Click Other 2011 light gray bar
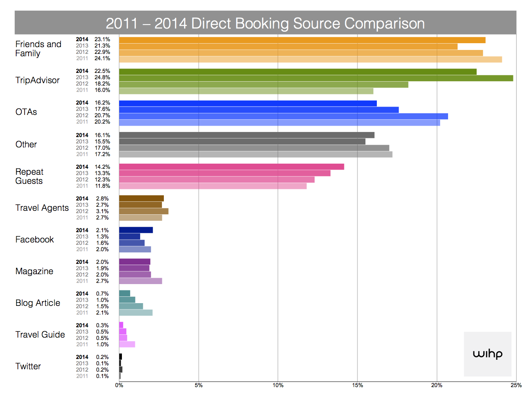Screen dimensions: 532x399 point(256,154)
